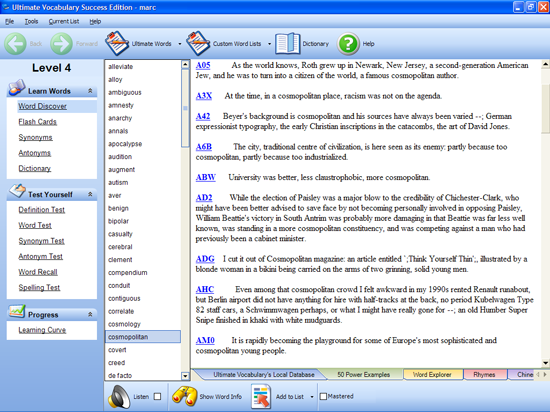
Task: Switch to the 50 Power Examples tab
Action: tap(363, 374)
